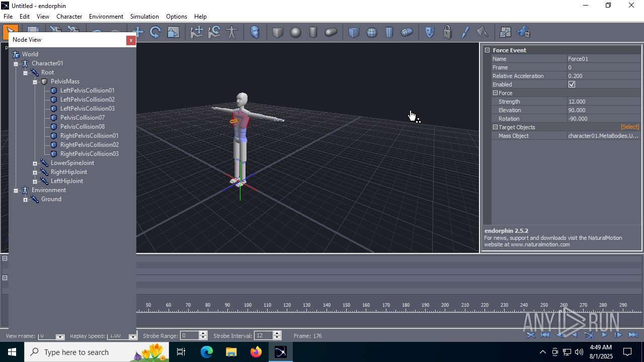Open the Edit menu
The image size is (644, 362).
(25, 17)
